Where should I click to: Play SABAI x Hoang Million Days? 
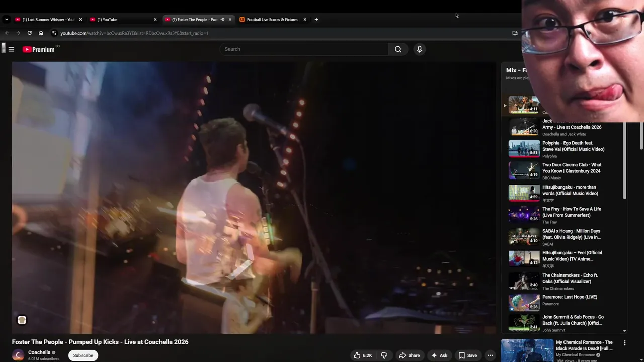point(565,237)
